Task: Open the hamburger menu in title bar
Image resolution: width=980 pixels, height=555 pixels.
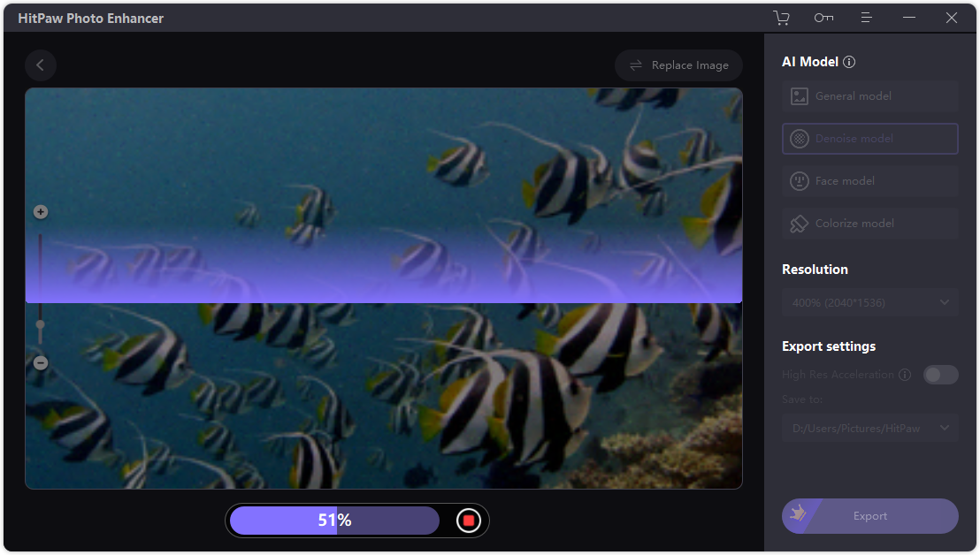Action: [x=866, y=18]
